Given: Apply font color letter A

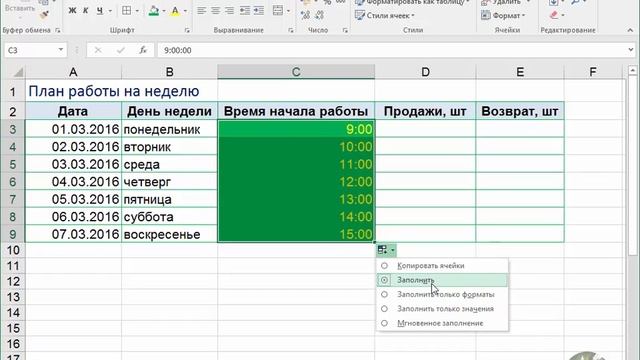Looking at the screenshot, I should click(x=176, y=11).
